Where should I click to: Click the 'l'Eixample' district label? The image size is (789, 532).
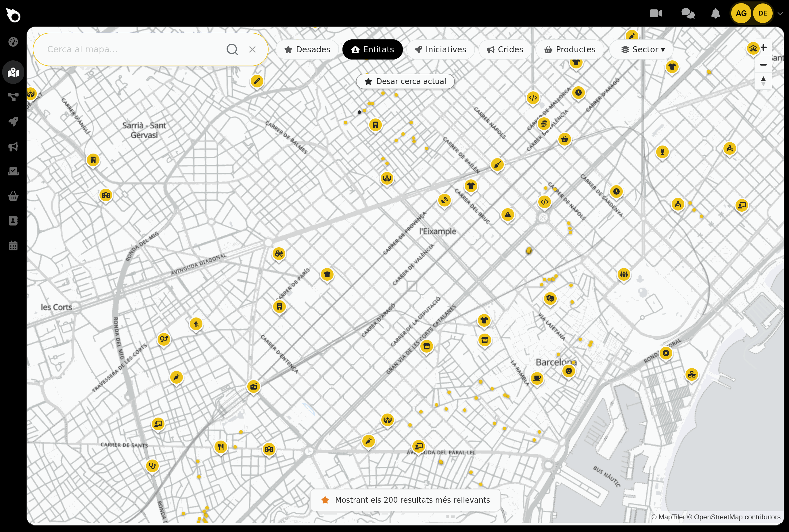coord(438,231)
